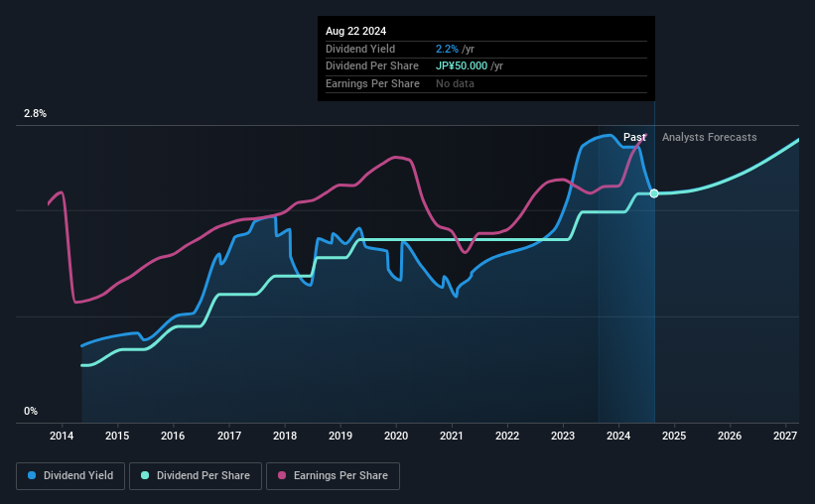The image size is (815, 504).
Task: Click the 2027 x-axis label
Action: [785, 436]
